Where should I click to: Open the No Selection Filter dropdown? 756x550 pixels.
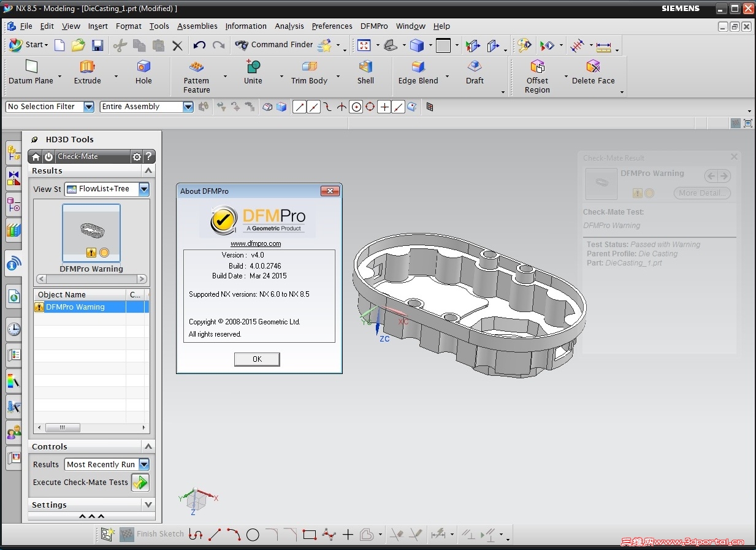click(89, 107)
